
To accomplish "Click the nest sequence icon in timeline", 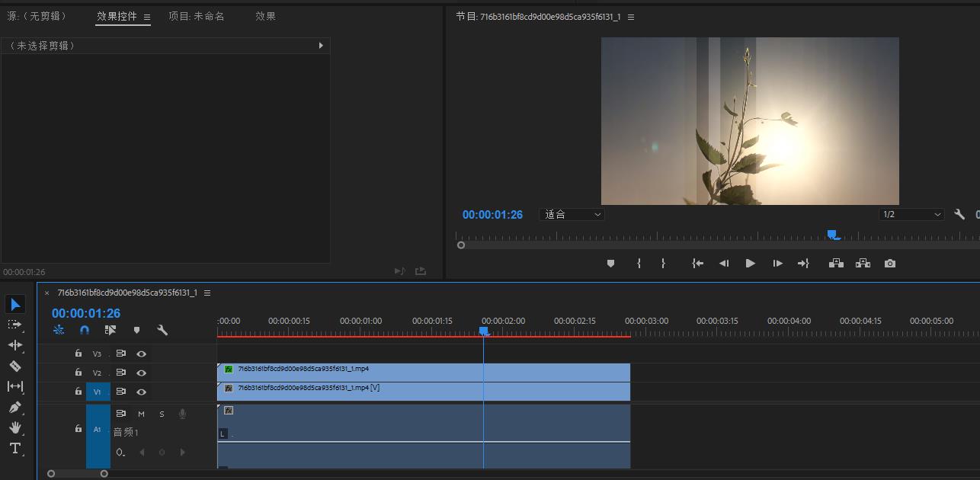I will click(59, 330).
